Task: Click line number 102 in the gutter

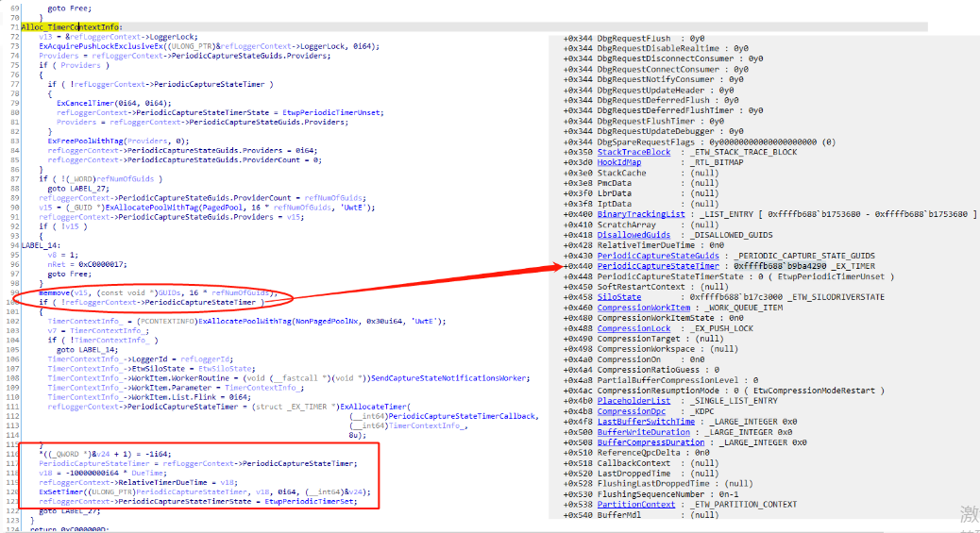Action: tap(12, 321)
